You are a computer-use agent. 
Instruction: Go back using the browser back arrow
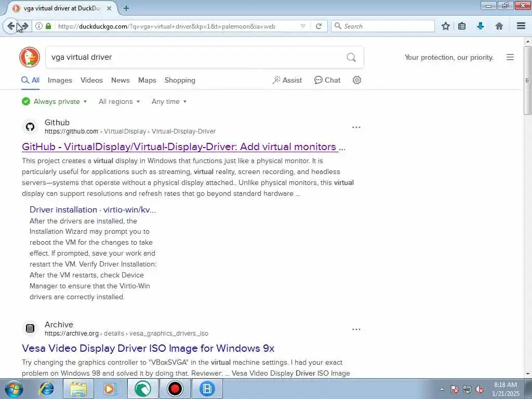click(x=11, y=26)
